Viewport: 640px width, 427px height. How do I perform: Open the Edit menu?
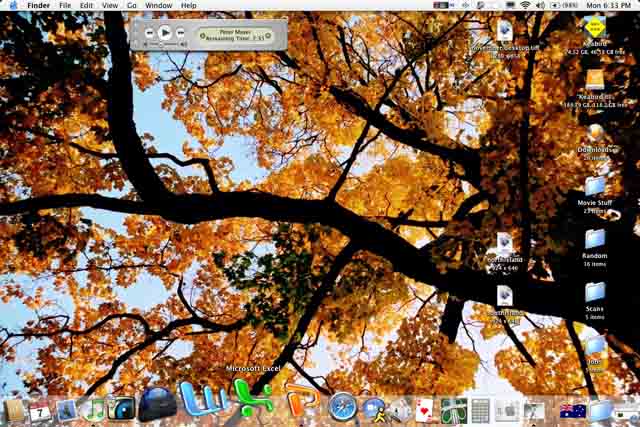click(x=86, y=5)
